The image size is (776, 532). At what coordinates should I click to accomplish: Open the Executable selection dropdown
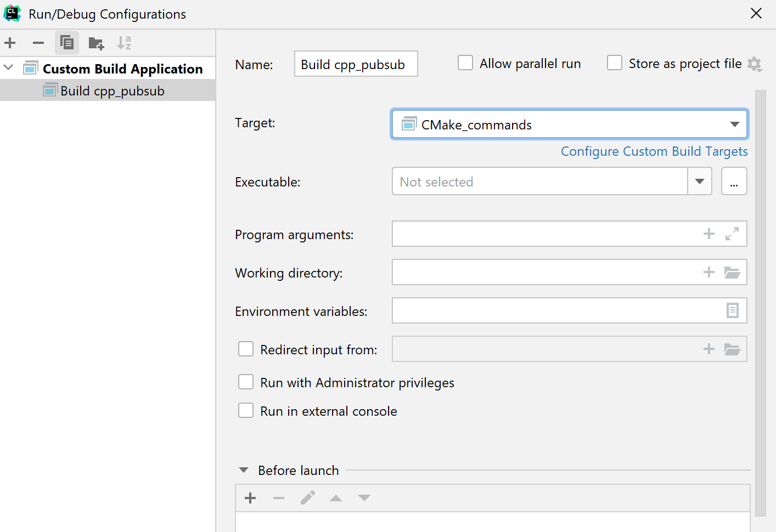click(x=700, y=181)
